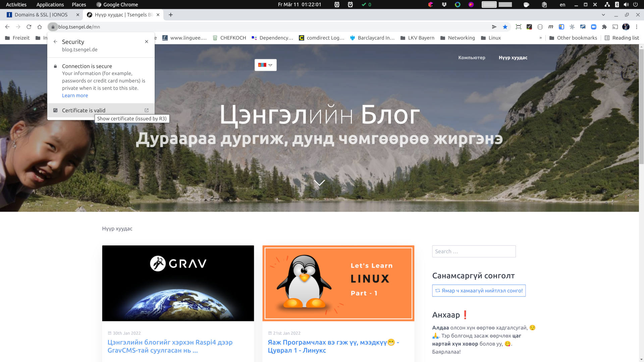Open the Bluetooth status icon
Image resolution: width=644 pixels, height=362 pixels.
click(x=616, y=4)
